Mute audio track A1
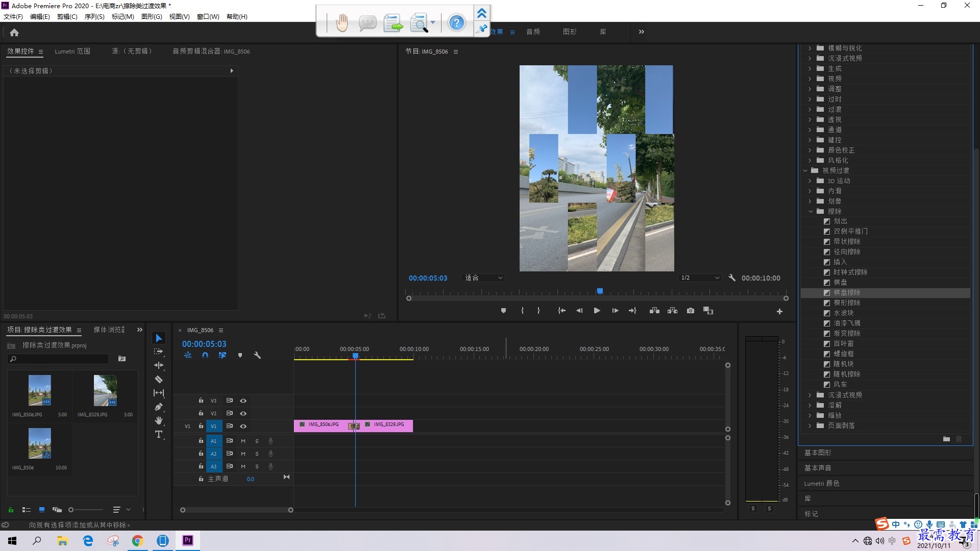 (243, 441)
